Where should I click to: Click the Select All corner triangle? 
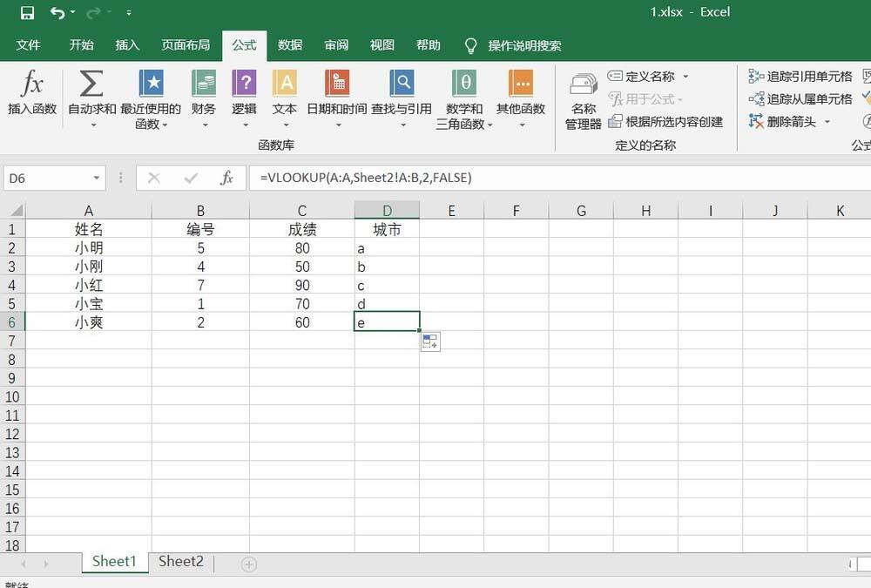tap(16, 210)
